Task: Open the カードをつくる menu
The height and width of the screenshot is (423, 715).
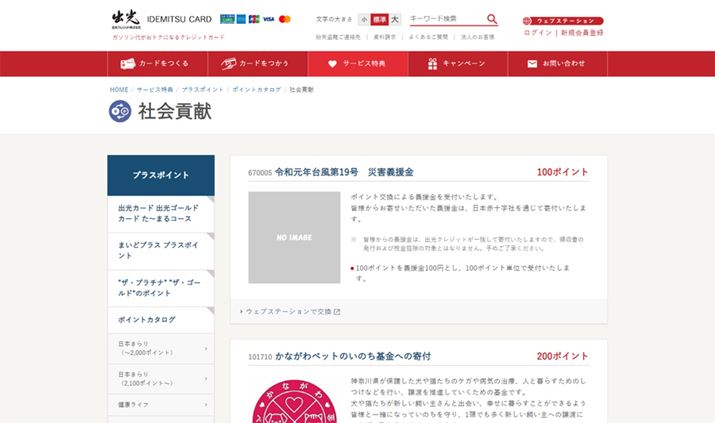Action: [157, 64]
